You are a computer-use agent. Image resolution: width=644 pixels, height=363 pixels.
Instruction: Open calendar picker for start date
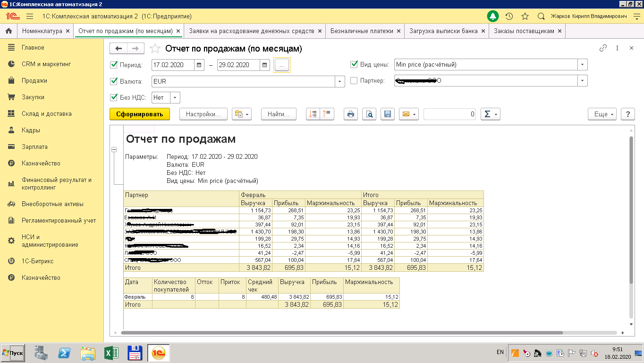(199, 65)
